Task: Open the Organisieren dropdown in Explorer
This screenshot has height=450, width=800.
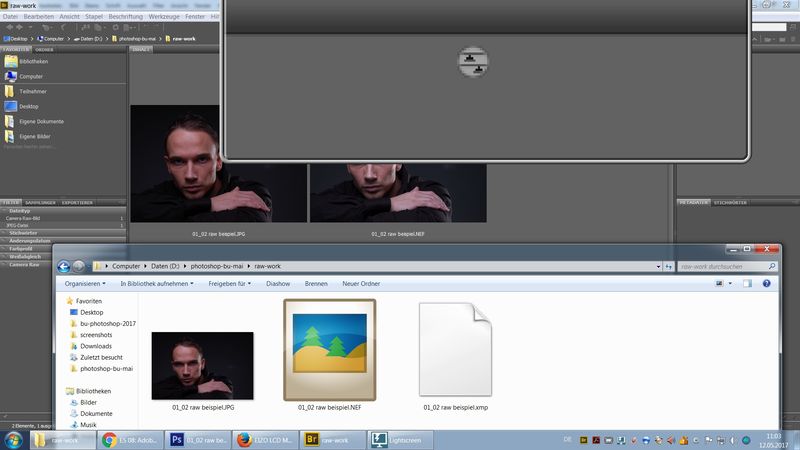Action: (88, 284)
